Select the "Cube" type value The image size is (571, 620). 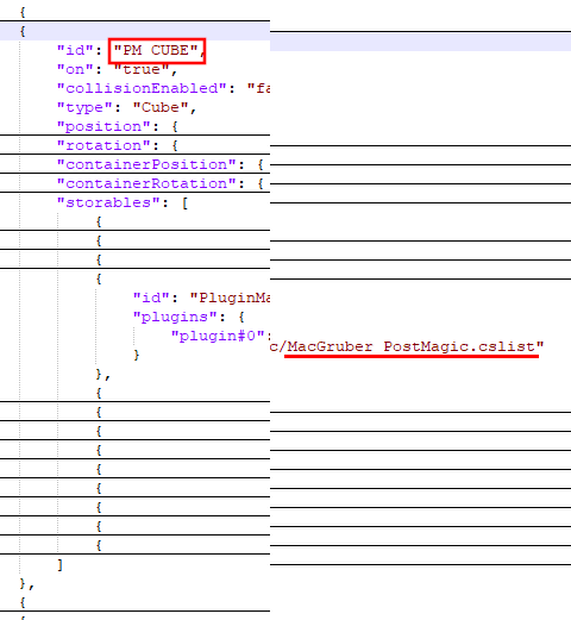pyautogui.click(x=160, y=107)
